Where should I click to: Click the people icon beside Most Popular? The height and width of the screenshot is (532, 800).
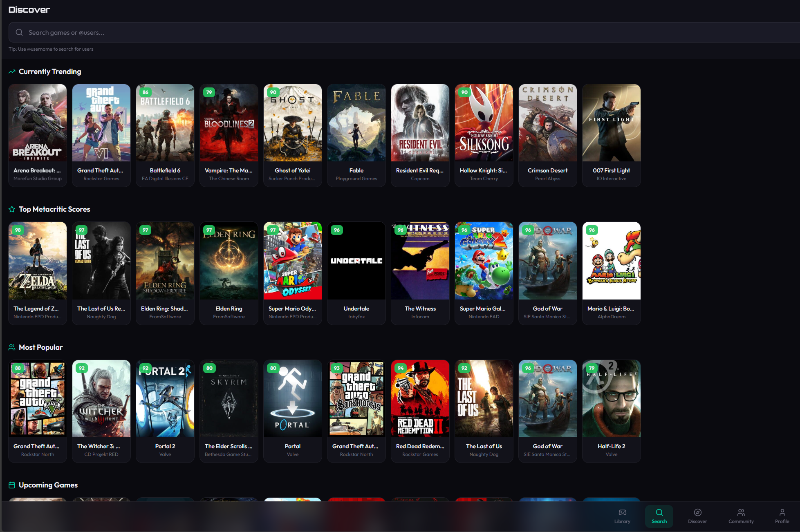(11, 347)
